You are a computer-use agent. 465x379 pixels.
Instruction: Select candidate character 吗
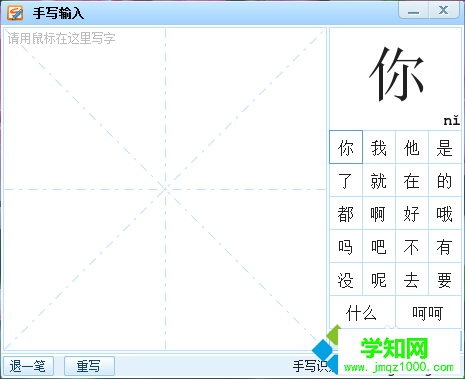[346, 246]
